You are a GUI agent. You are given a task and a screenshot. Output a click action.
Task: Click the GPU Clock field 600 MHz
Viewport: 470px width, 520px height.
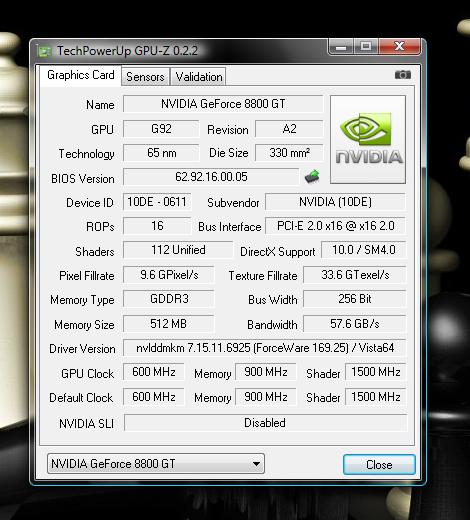(154, 372)
